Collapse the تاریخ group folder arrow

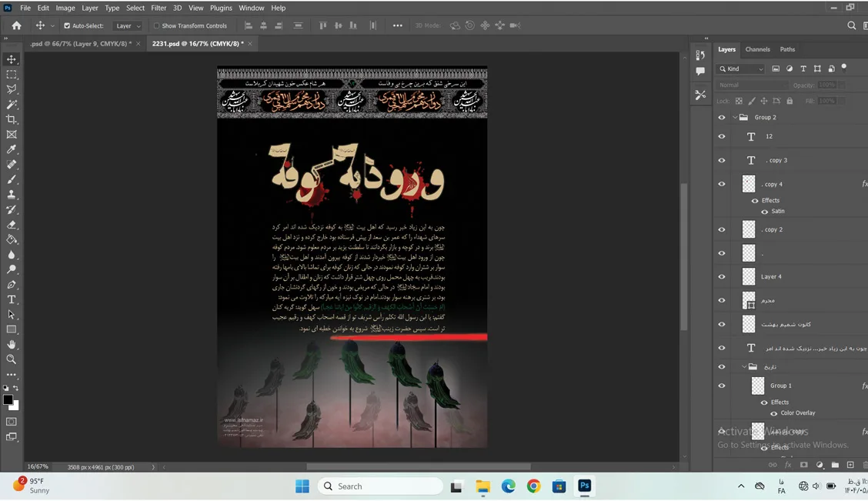(744, 366)
